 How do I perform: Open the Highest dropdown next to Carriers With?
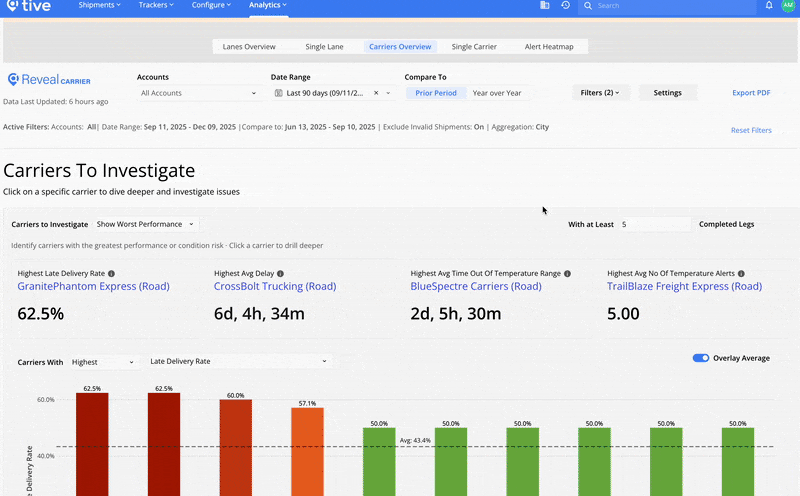pyautogui.click(x=103, y=362)
